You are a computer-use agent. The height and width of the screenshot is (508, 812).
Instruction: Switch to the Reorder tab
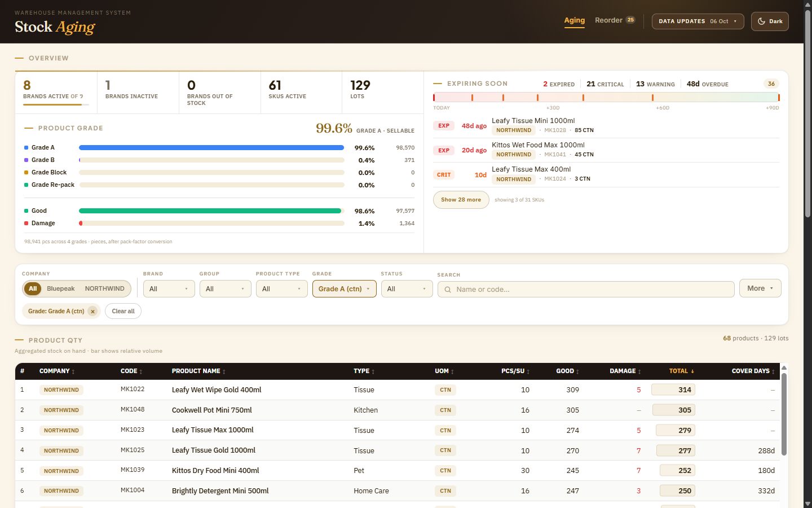(x=615, y=20)
